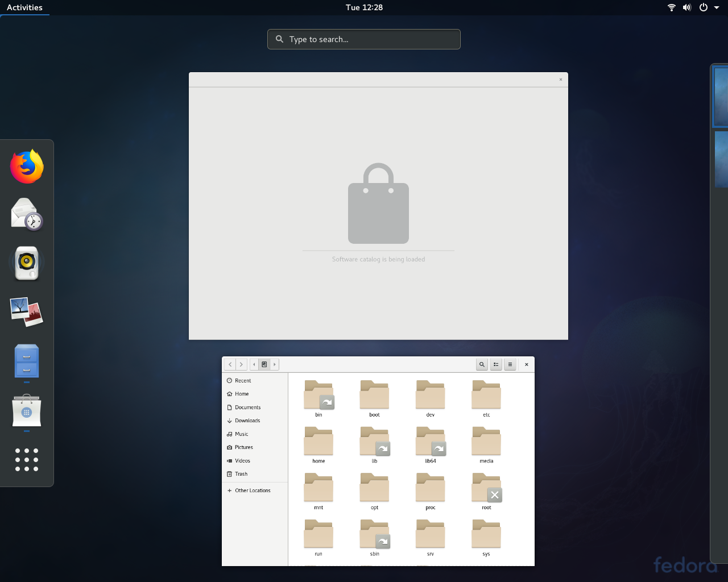This screenshot has width=728, height=582.
Task: Open Software shopping bag icon in dock
Action: (27, 410)
